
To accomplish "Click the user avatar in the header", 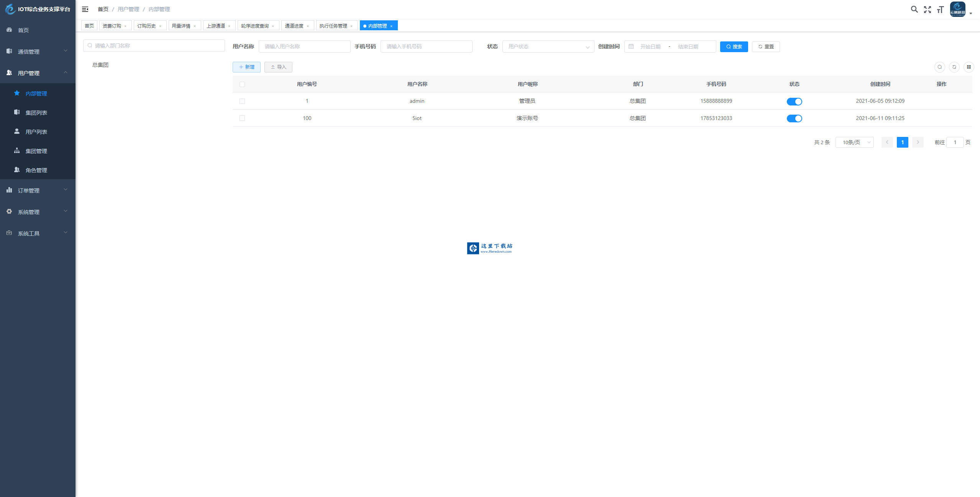I will tap(957, 9).
